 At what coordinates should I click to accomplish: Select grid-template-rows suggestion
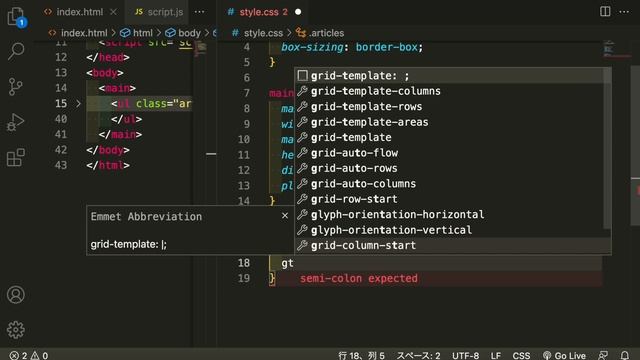pos(449,107)
